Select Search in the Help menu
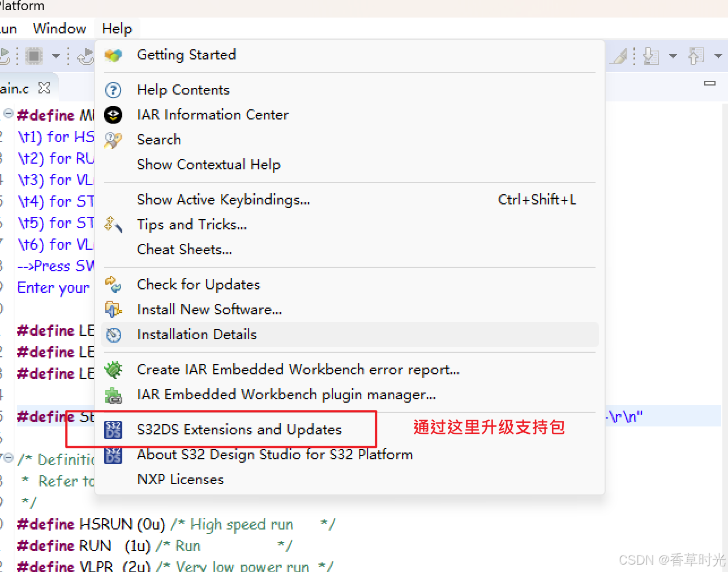The height and width of the screenshot is (572, 728). 350,140
